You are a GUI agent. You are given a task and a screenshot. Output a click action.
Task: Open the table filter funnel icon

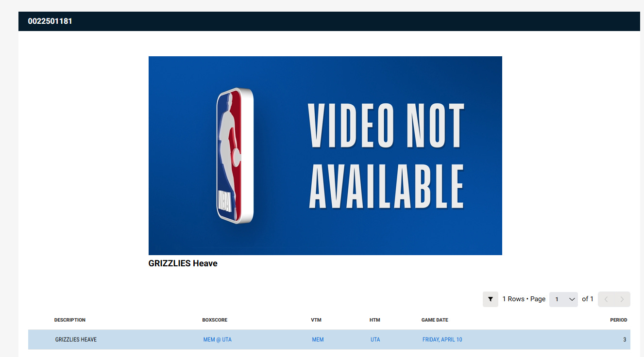tap(491, 299)
